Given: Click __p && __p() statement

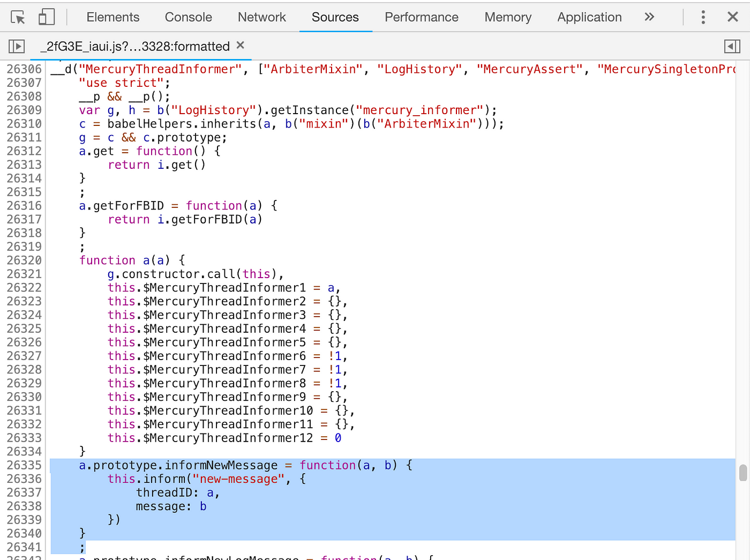Looking at the screenshot, I should 124,96.
